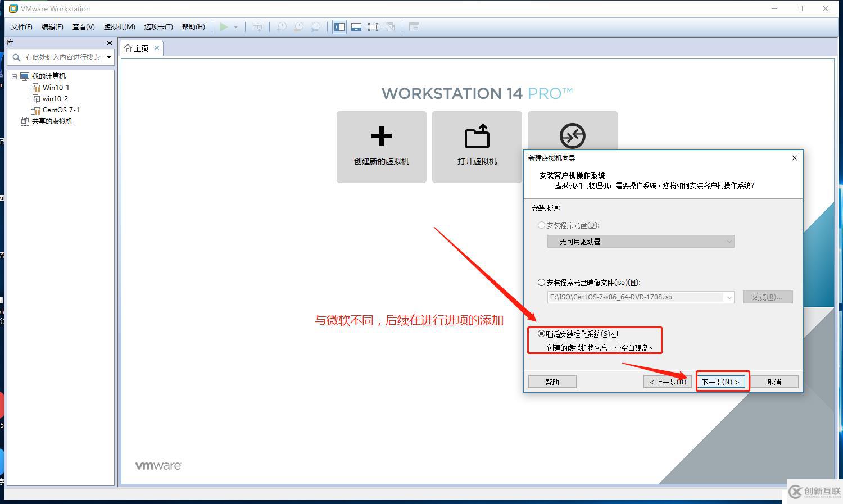The image size is (843, 504).
Task: Select 共享的虚拟机 in the library
Action: 52,121
